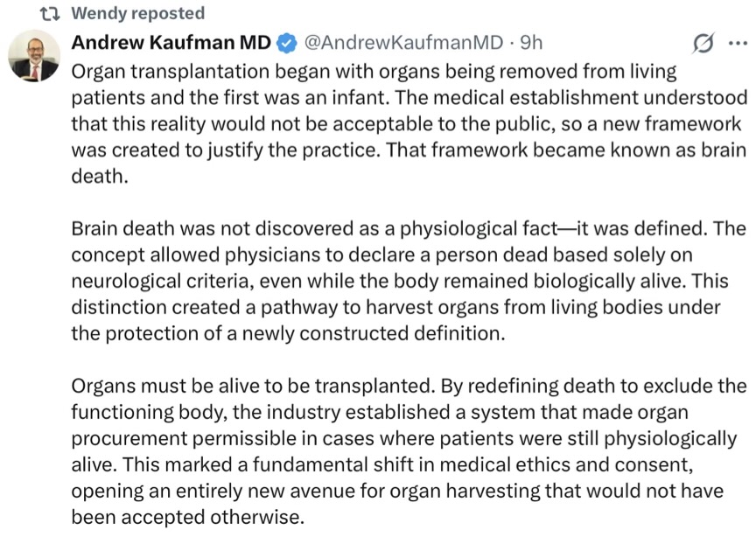This screenshot has height=537, width=756.
Task: Click the repost arrows icon above the tweet
Action: (x=52, y=13)
